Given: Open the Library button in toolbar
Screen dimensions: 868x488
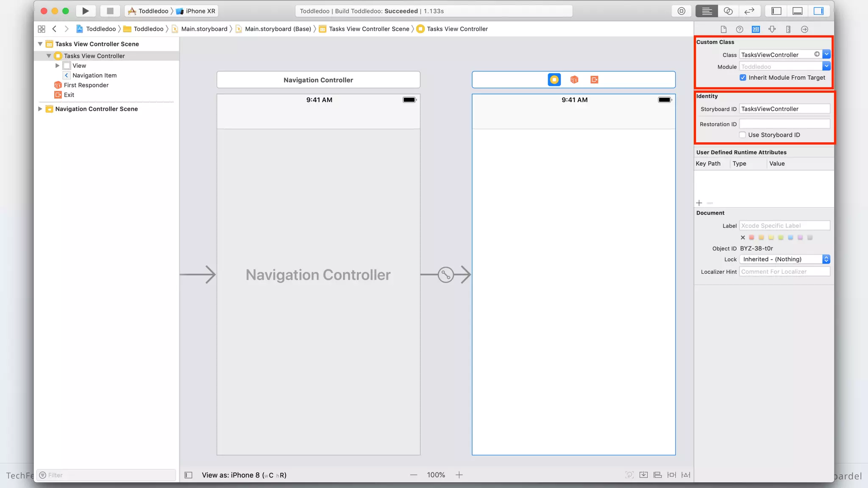Looking at the screenshot, I should (681, 11).
